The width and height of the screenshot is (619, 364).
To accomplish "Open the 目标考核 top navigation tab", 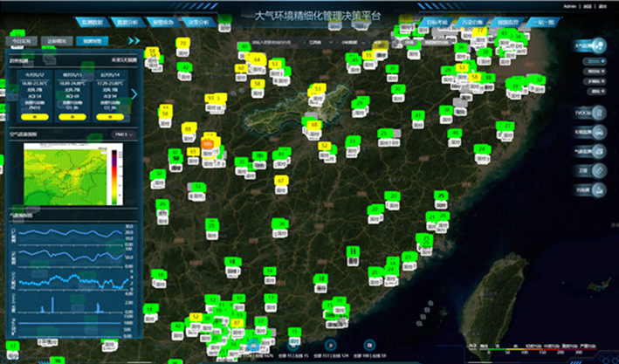I will 437,22.
